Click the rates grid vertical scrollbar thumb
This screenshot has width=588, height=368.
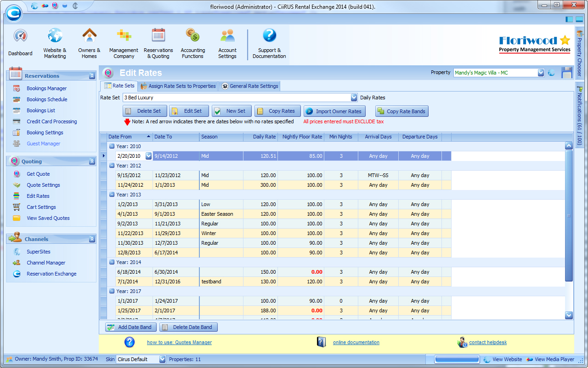[x=569, y=215]
